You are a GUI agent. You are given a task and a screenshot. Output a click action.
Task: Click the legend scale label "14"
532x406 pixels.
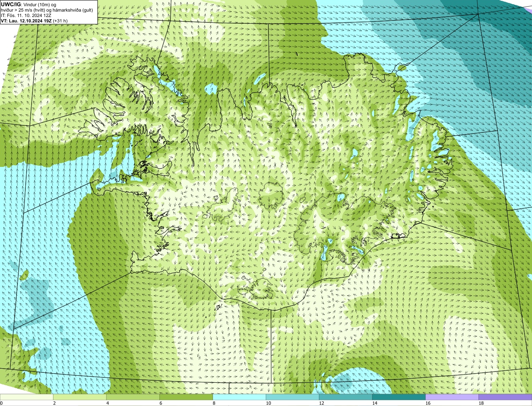[375, 403]
